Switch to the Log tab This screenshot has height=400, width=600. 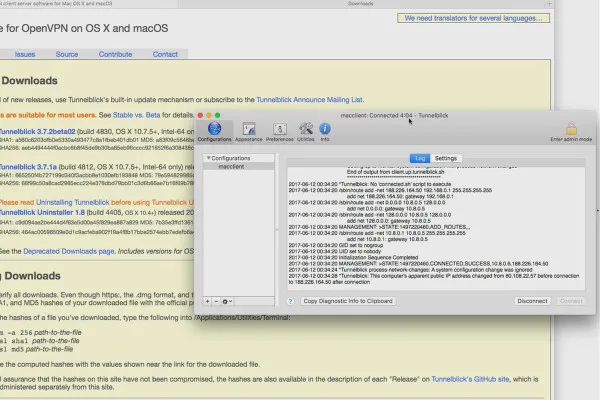420,158
